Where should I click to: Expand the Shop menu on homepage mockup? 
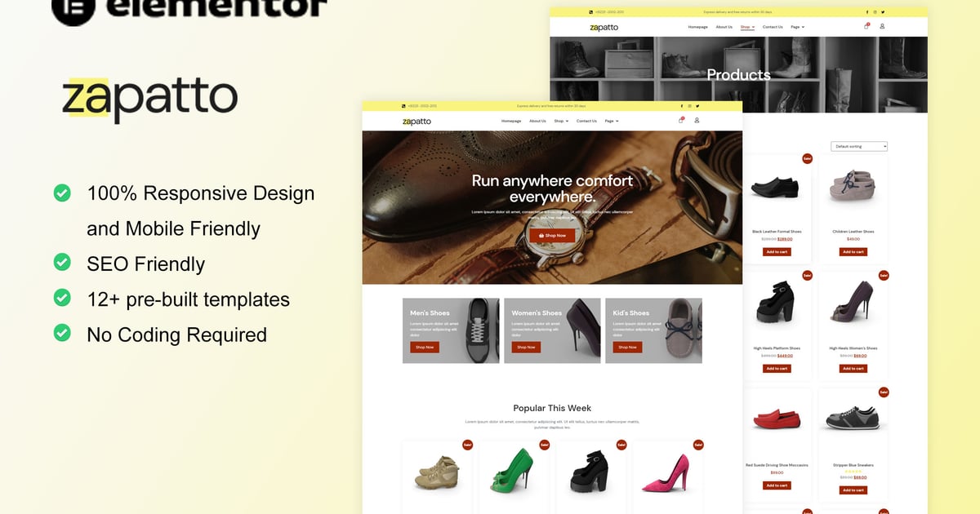[x=561, y=121]
